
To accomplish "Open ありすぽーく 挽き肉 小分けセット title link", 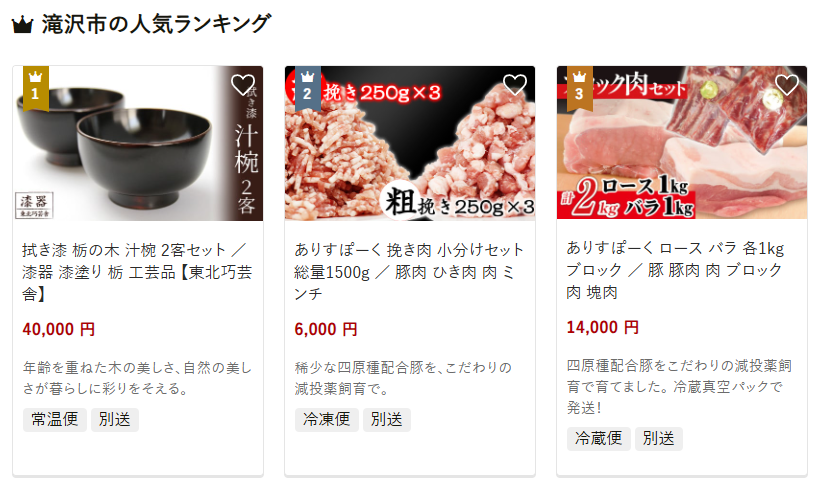I will [x=409, y=272].
